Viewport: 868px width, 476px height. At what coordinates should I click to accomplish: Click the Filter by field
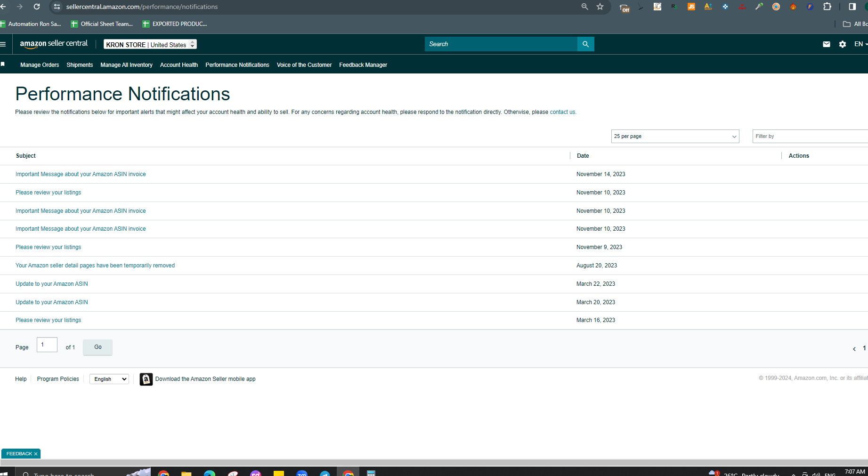point(810,136)
